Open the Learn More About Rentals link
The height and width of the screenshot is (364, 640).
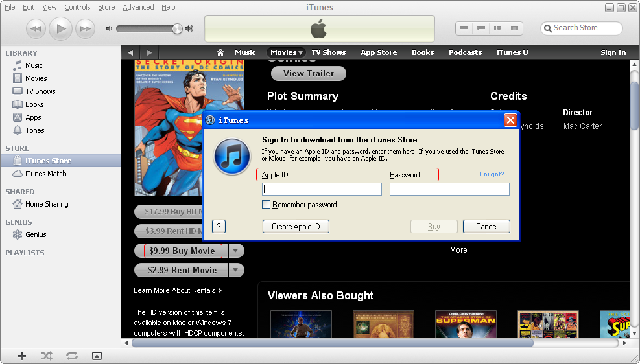[178, 290]
